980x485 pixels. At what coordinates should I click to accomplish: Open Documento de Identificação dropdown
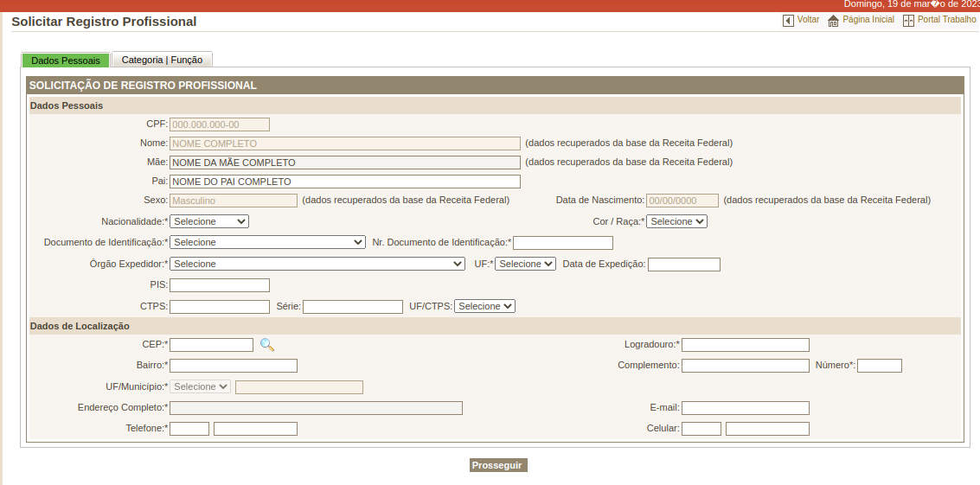267,243
